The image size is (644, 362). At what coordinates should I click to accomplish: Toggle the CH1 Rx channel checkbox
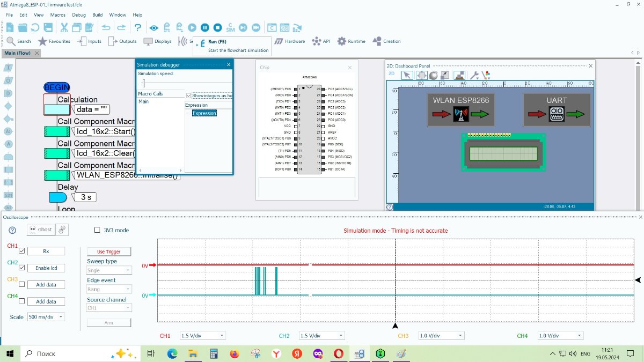[22, 251]
